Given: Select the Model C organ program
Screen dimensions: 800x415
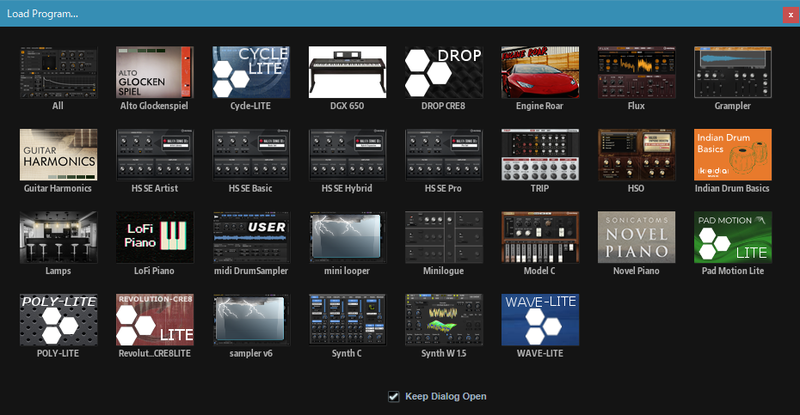Looking at the screenshot, I should pos(540,237).
